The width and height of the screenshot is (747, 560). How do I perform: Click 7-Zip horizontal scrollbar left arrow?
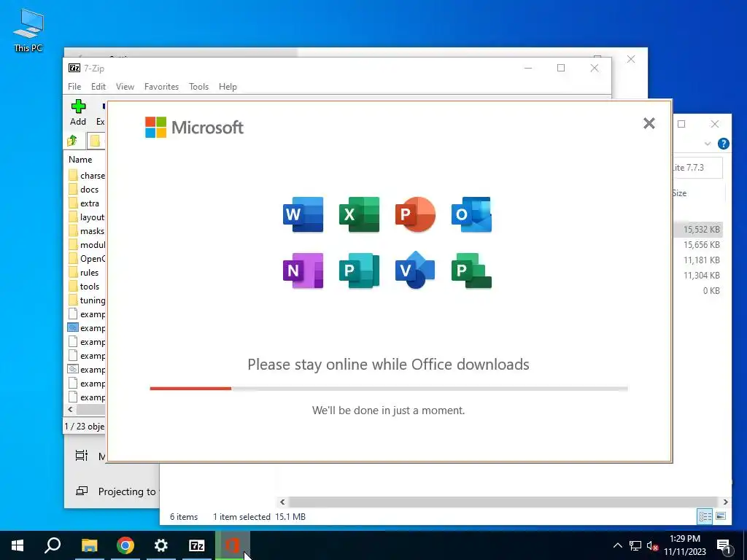click(71, 410)
